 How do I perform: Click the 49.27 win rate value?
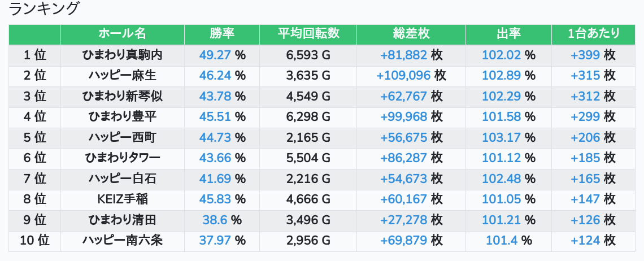coord(215,55)
